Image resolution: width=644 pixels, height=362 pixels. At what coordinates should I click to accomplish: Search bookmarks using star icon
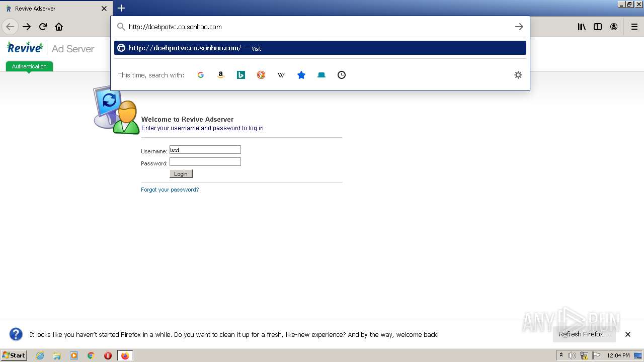tap(301, 75)
